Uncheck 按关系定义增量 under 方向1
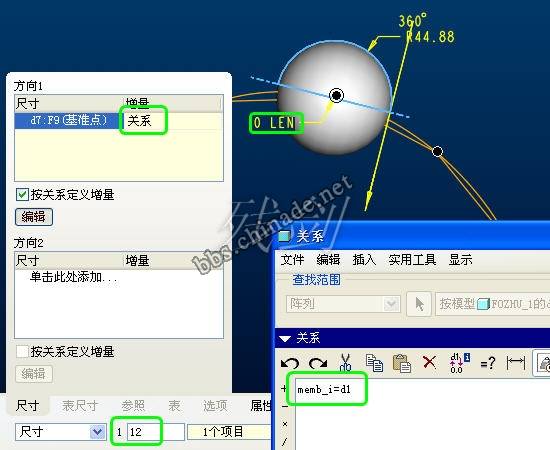The height and width of the screenshot is (450, 550). pos(22,194)
